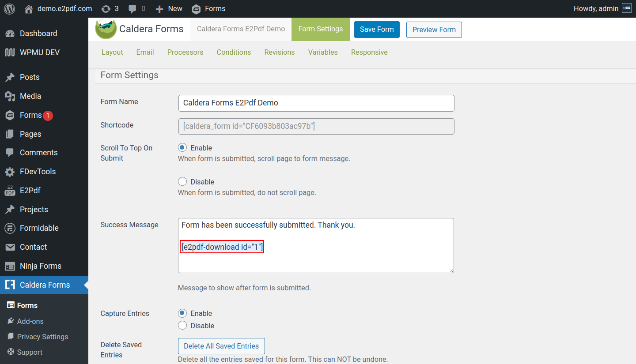Select Disable for scroll to top
Image resolution: width=636 pixels, height=364 pixels.
182,182
